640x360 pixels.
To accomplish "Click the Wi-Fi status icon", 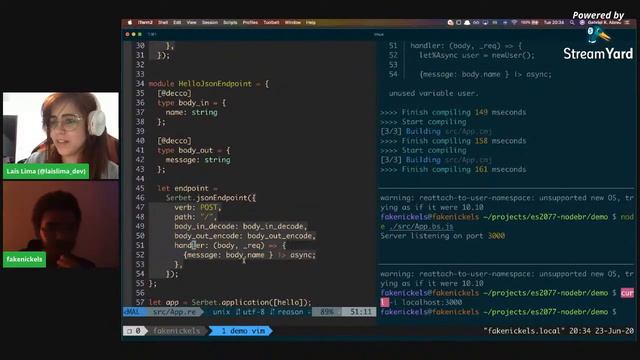I will [514, 22].
